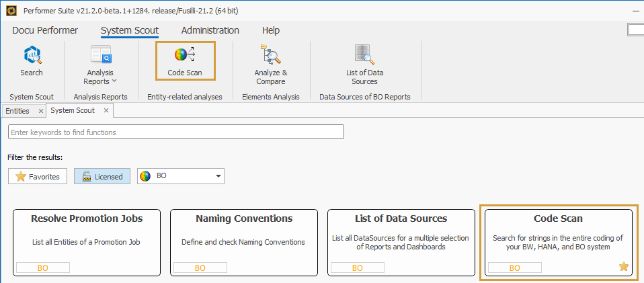Focus the keyword function search field
The image size is (644, 283).
(x=176, y=132)
